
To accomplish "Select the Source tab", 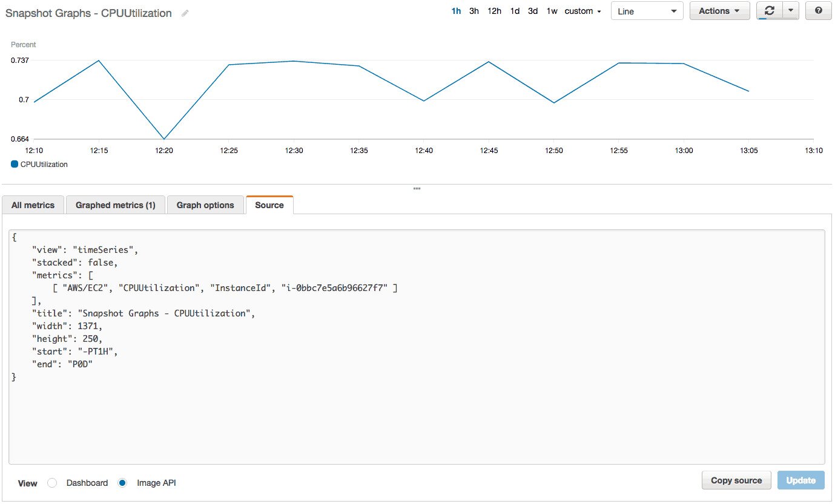I will (x=269, y=205).
